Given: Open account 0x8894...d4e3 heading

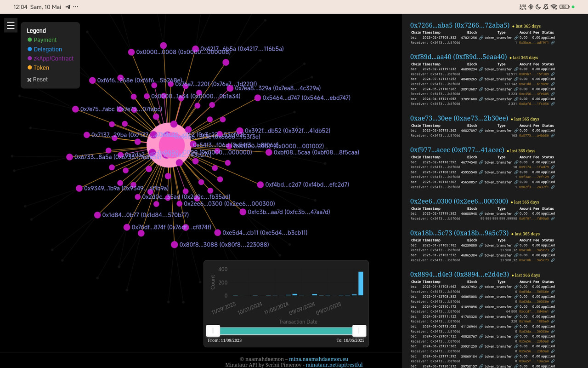Looking at the screenshot, I should pyautogui.click(x=460, y=274).
